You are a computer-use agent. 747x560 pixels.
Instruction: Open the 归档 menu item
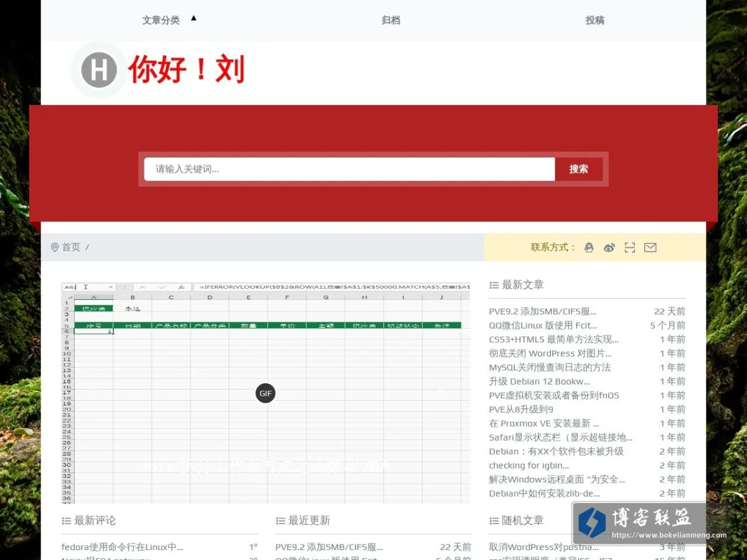391,21
